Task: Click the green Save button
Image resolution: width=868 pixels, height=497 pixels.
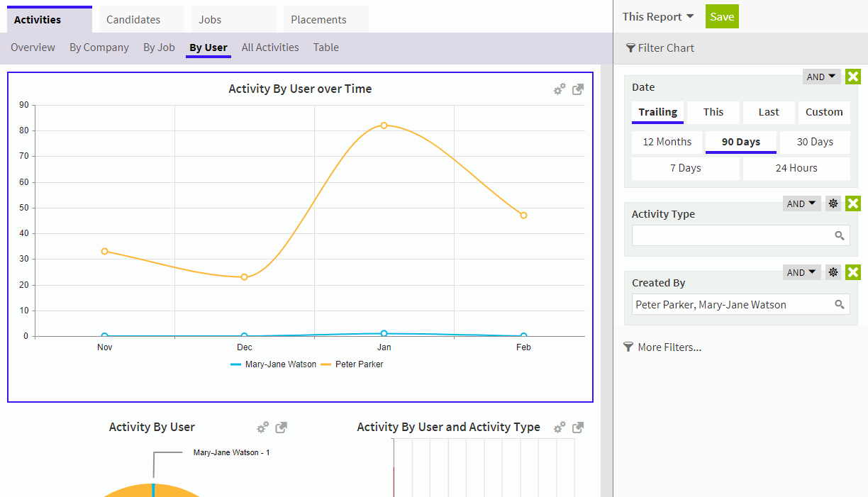Action: tap(722, 17)
